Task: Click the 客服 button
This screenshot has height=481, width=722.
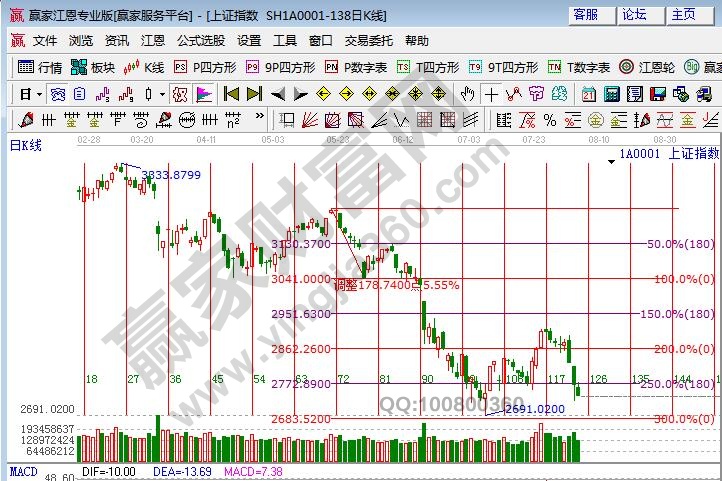Action: coord(585,15)
